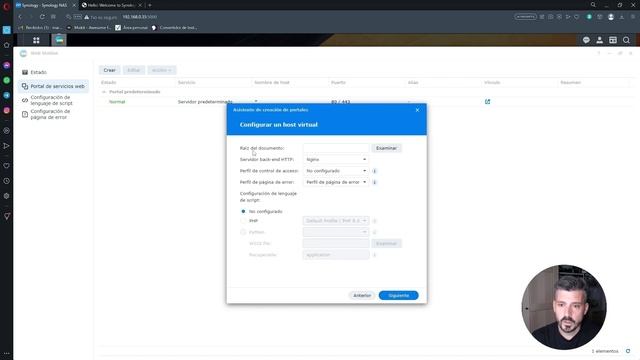This screenshot has width=640, height=360.
Task: Open the sidebar gear settings icon
Action: [7, 196]
